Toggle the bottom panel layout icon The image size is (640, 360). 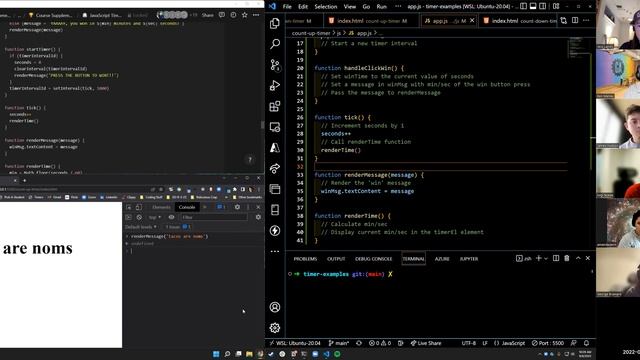pos(533,6)
